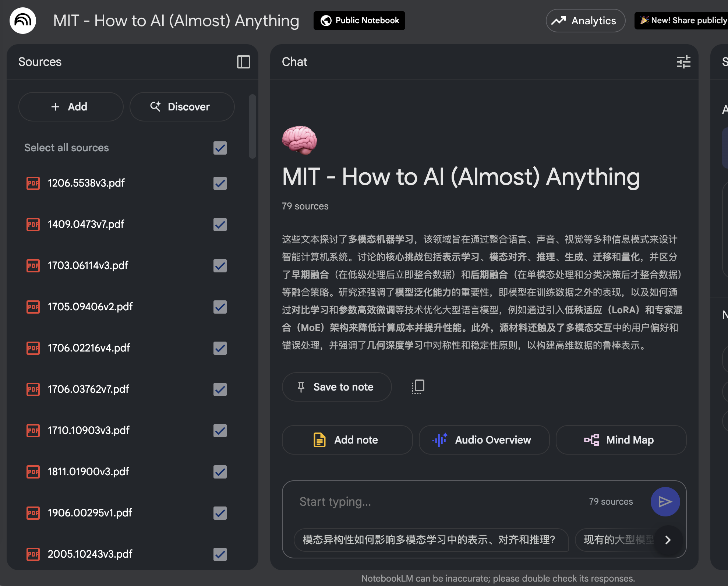Uncheck source 1706.03762v7.pdf
The image size is (728, 586).
pos(220,389)
